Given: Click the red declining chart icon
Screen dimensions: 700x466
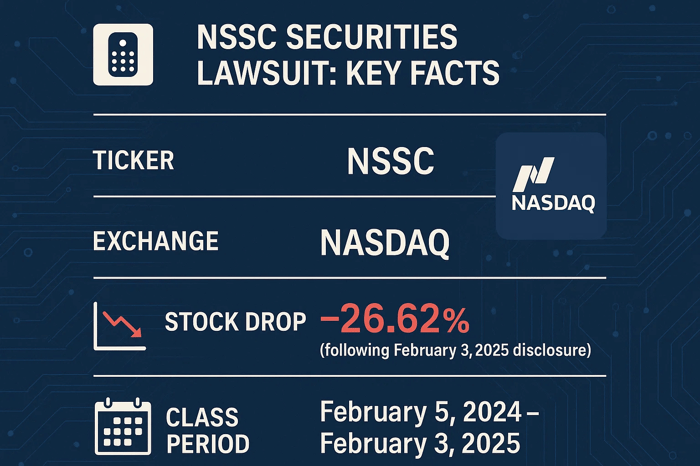Looking at the screenshot, I should tap(117, 327).
